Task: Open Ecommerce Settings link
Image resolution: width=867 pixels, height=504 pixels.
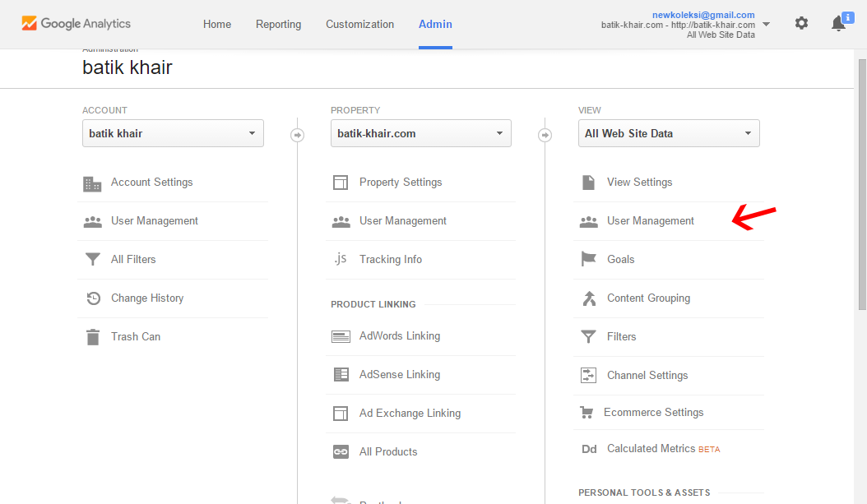Action: click(x=654, y=412)
